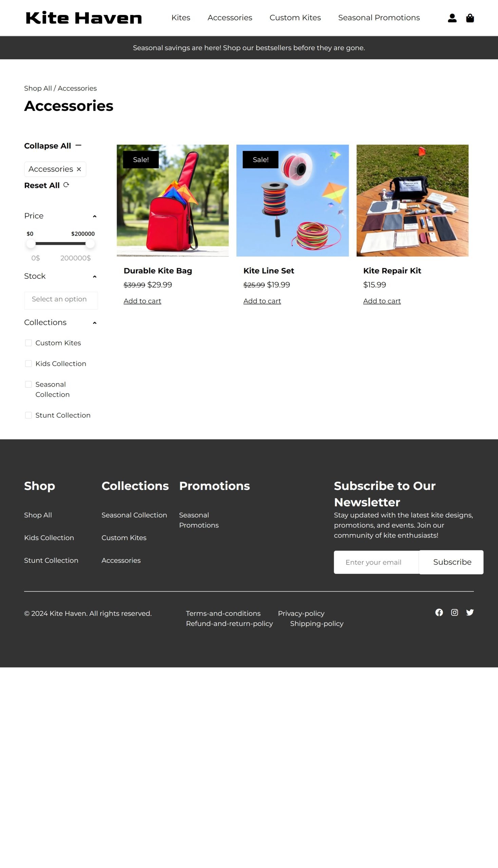The width and height of the screenshot is (498, 868).
Task: Open the Instagram social icon
Action: tap(454, 612)
